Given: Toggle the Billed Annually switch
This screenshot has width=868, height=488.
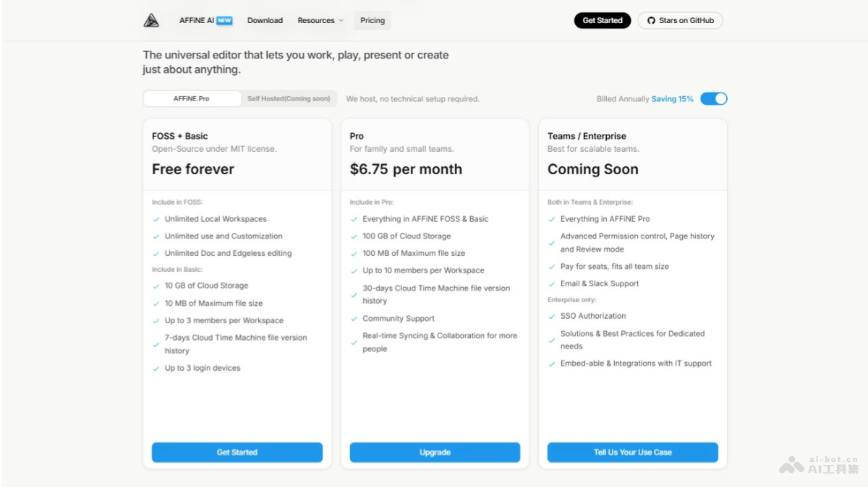Looking at the screenshot, I should point(713,99).
